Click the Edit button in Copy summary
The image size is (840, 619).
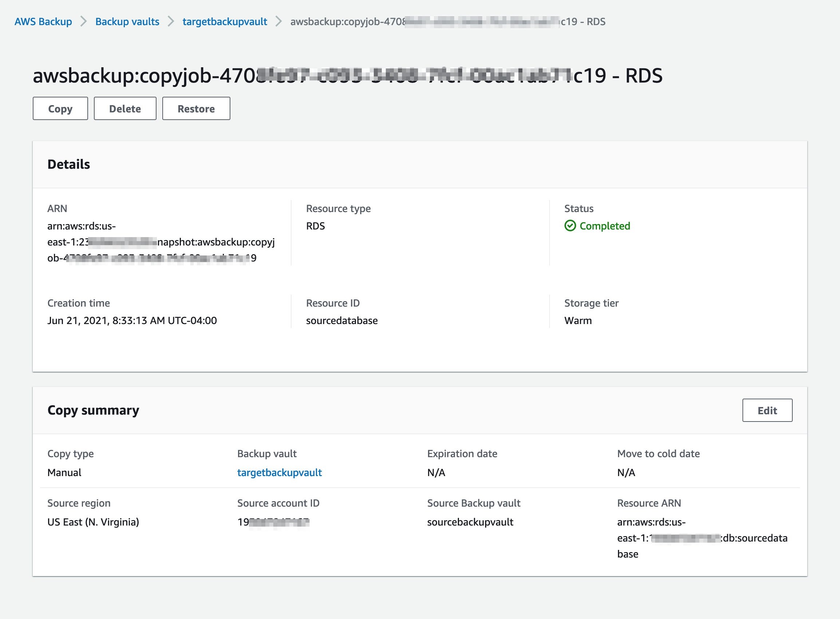click(767, 410)
